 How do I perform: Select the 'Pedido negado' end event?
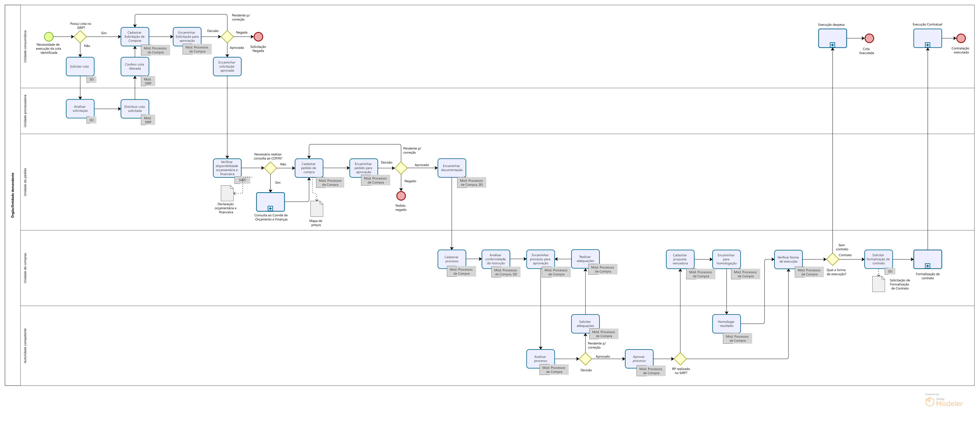coord(401,196)
